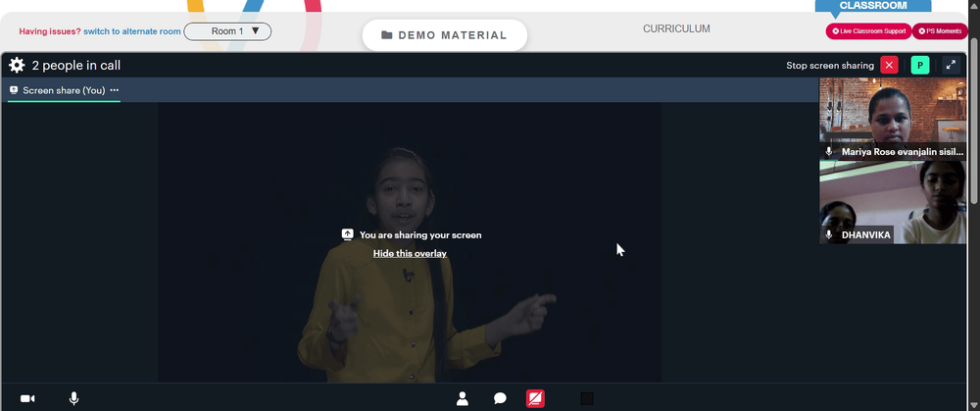The image size is (980, 411).
Task: Click switch to alternate room link
Action: click(132, 31)
